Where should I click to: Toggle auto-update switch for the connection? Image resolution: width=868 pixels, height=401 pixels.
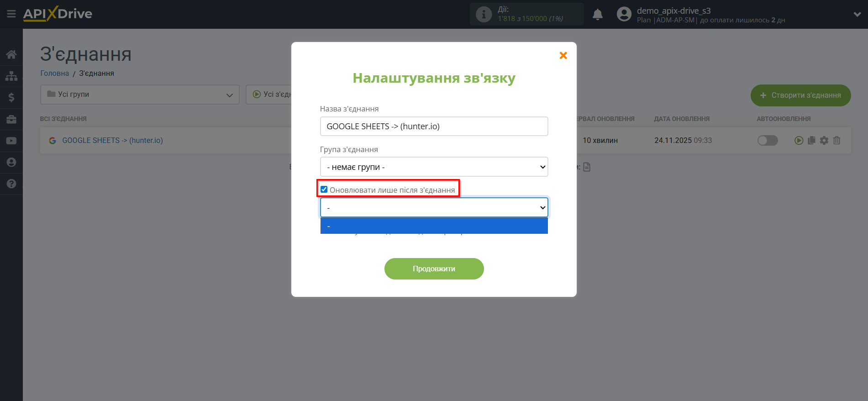[x=767, y=140]
